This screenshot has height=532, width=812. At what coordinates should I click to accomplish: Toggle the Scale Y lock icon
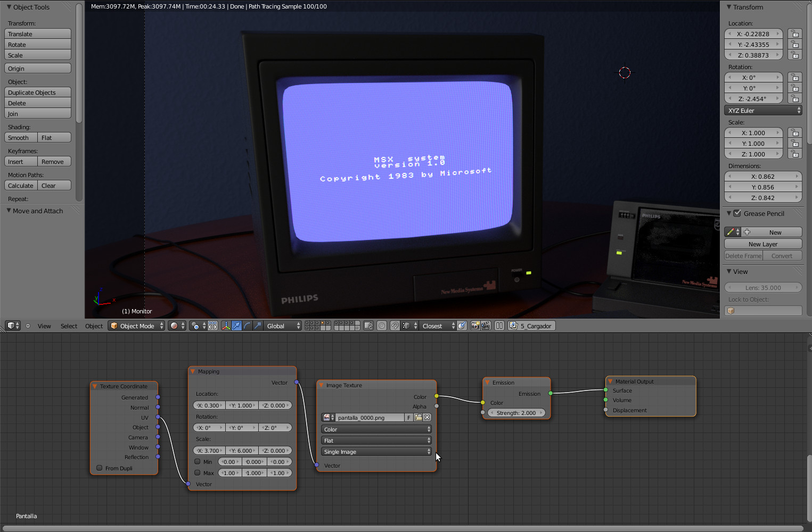(x=794, y=144)
